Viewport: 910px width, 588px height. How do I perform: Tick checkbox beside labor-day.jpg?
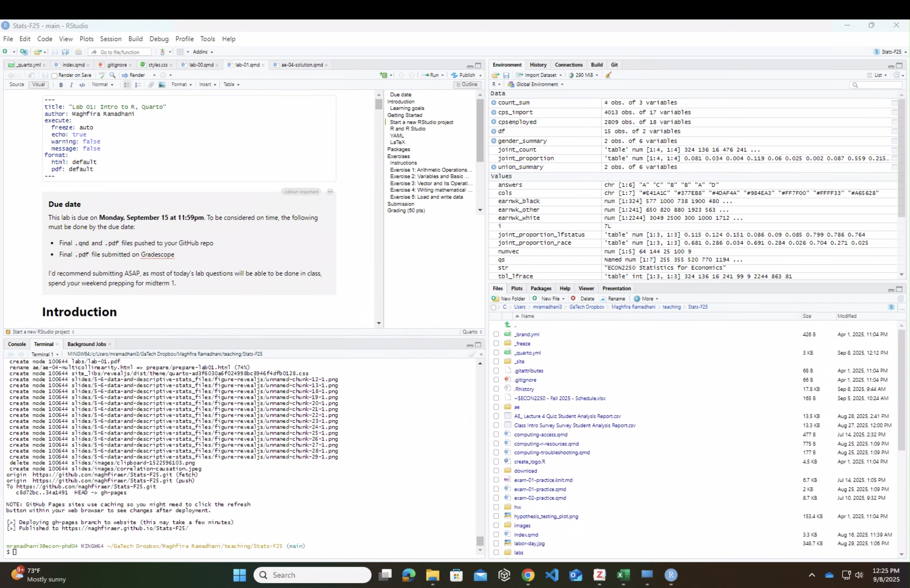[x=496, y=543]
